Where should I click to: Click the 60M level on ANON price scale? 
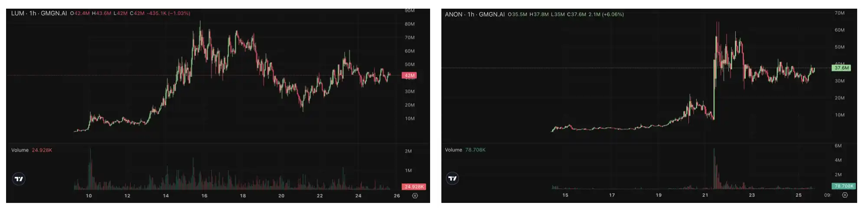[x=839, y=30]
